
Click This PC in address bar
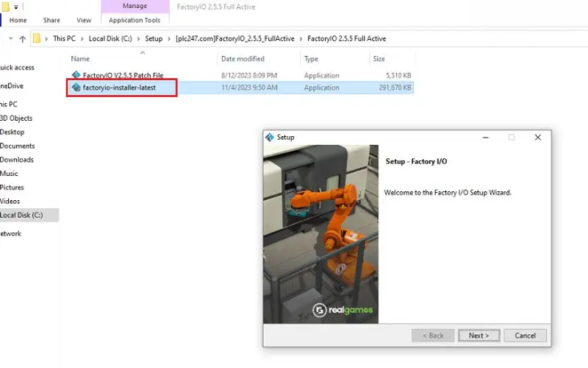pos(64,39)
